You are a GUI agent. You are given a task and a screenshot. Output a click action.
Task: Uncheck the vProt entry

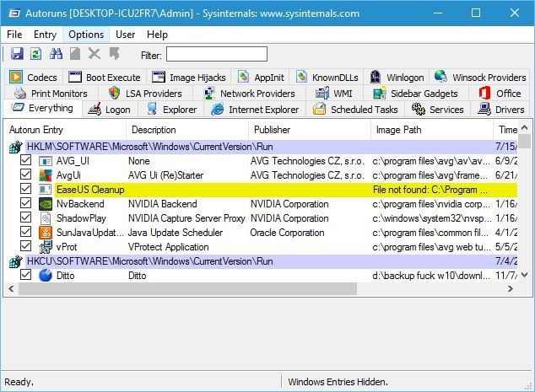pyautogui.click(x=25, y=246)
